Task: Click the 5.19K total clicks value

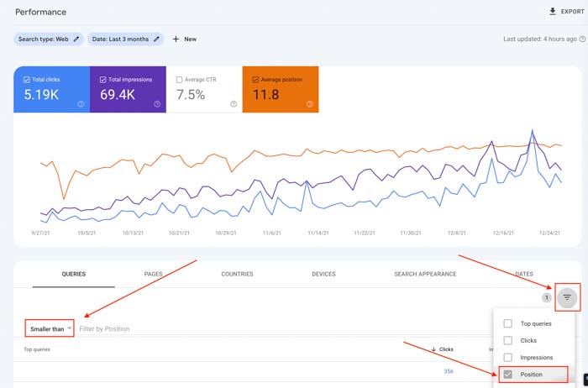Action: pyautogui.click(x=41, y=95)
